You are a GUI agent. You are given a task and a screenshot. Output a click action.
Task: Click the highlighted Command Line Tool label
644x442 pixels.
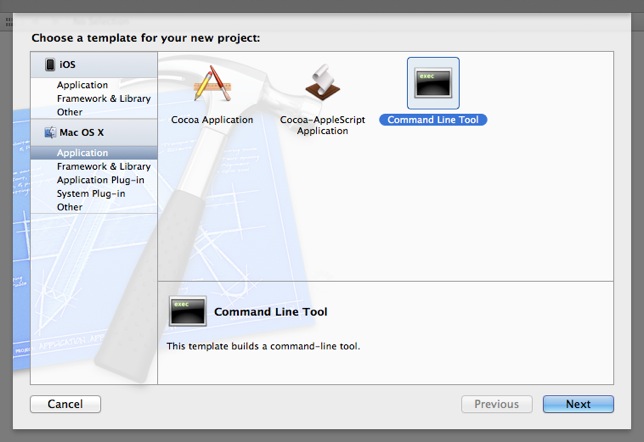click(433, 120)
